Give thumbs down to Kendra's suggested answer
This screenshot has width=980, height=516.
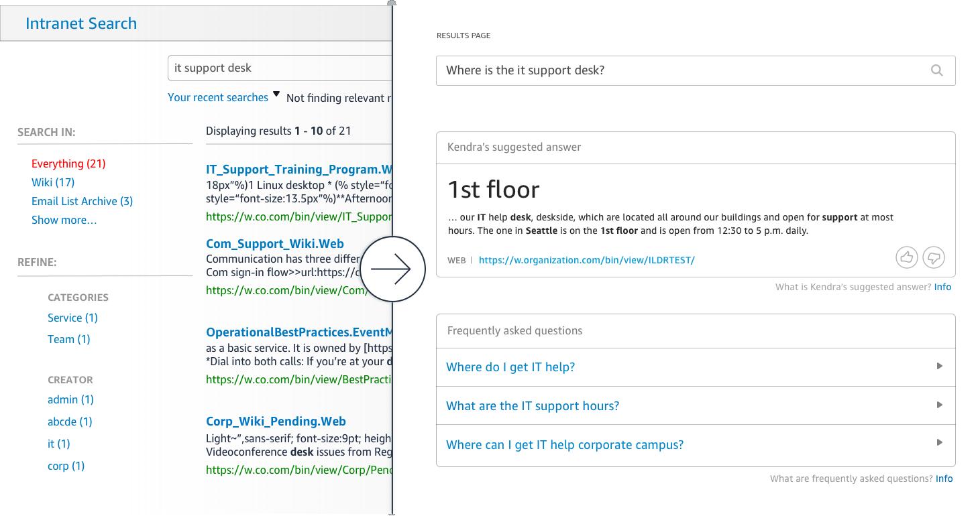coord(934,257)
